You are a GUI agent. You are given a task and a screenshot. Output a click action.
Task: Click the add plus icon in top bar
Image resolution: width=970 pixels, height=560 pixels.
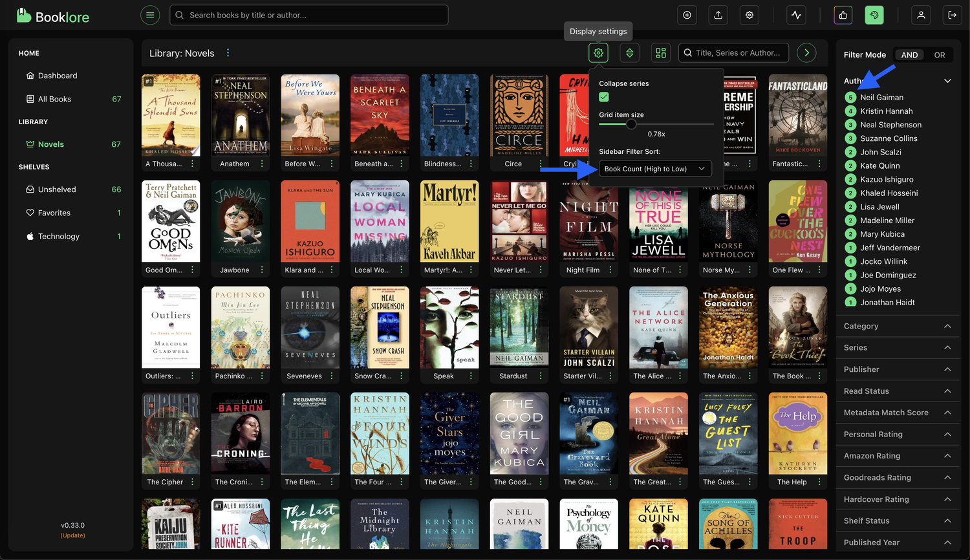pyautogui.click(x=687, y=15)
